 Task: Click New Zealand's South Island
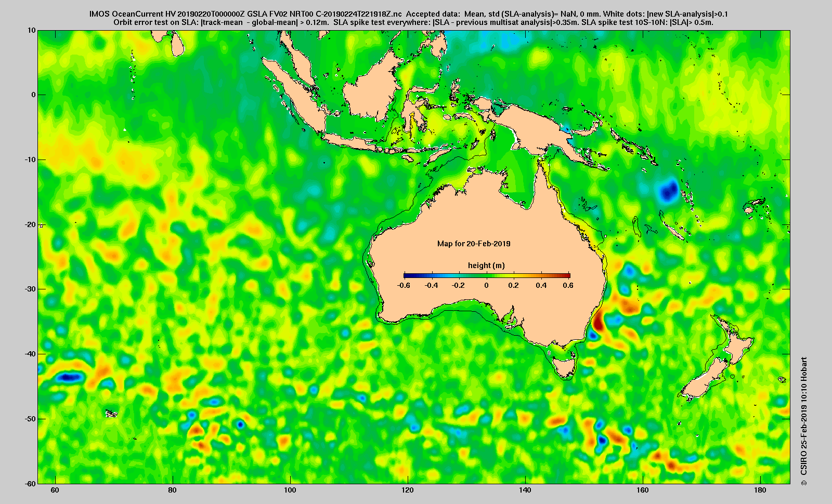(705, 379)
